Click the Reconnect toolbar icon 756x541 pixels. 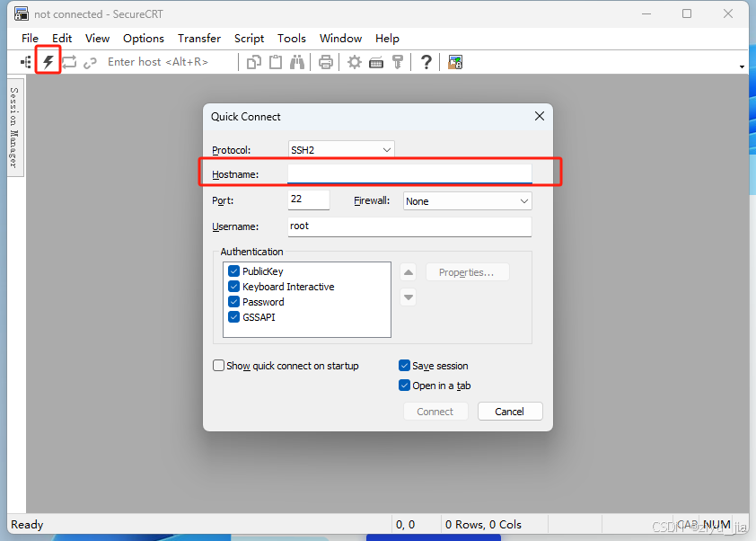[x=69, y=62]
